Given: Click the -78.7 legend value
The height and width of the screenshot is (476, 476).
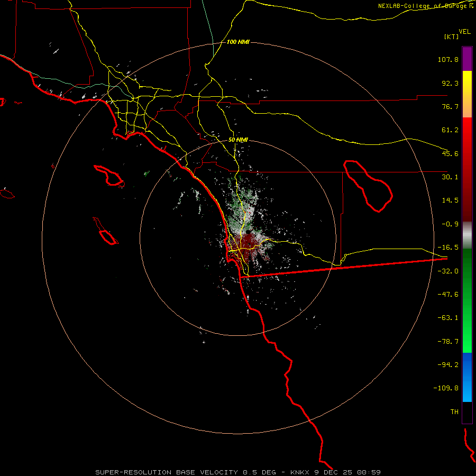Looking at the screenshot, I should pos(448,342).
